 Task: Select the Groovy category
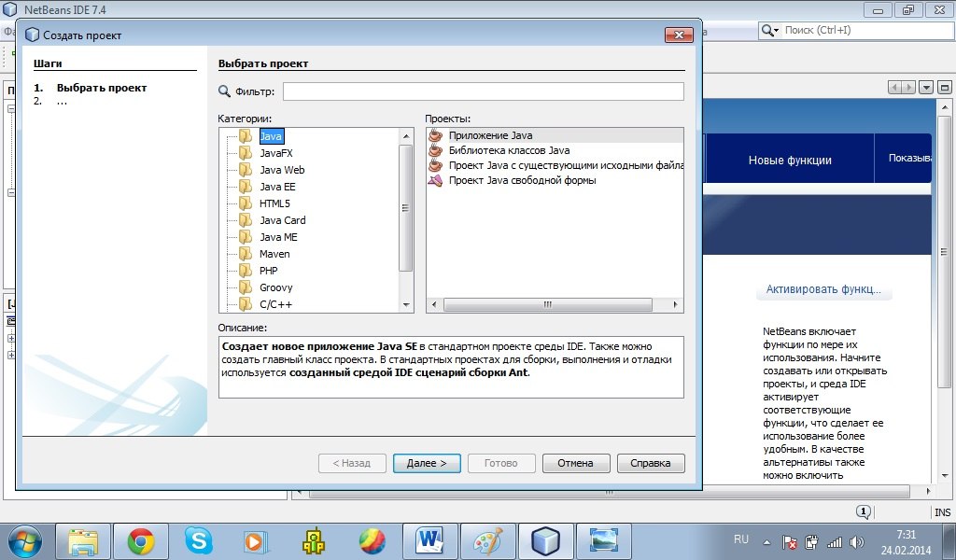click(x=275, y=287)
